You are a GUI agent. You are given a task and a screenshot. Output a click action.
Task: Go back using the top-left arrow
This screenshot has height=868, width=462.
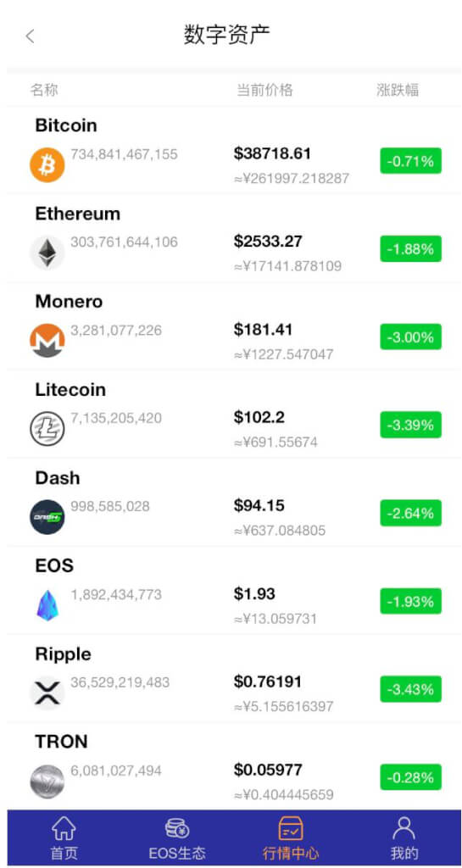(x=30, y=36)
